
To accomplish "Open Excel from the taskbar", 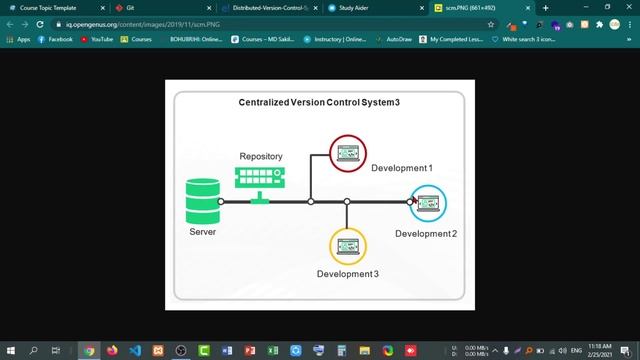I will 273,351.
